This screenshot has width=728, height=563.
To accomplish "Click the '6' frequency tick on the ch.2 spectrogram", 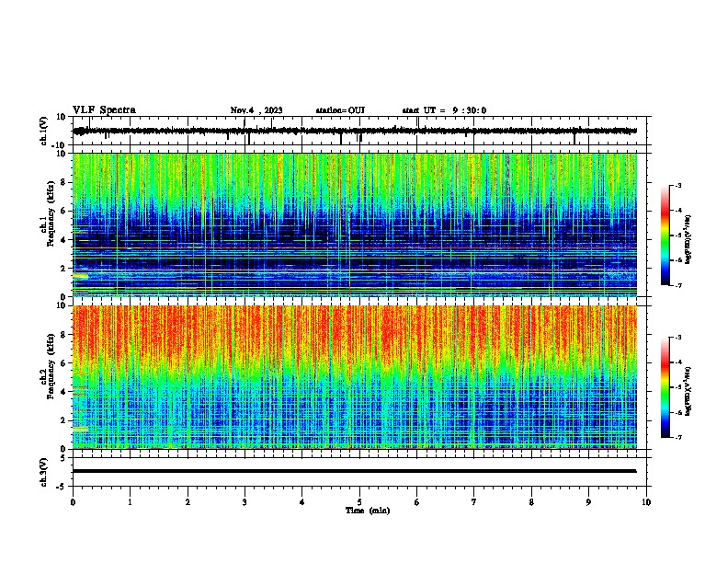I will [63, 363].
